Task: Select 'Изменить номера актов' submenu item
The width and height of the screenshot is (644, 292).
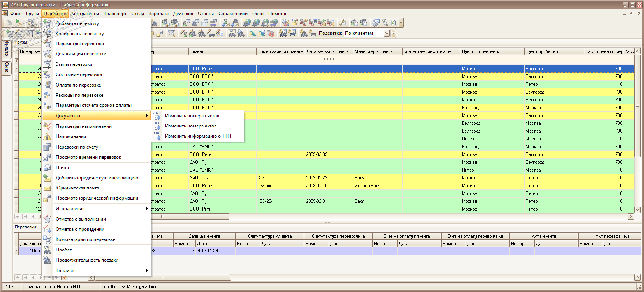Action: pos(190,126)
